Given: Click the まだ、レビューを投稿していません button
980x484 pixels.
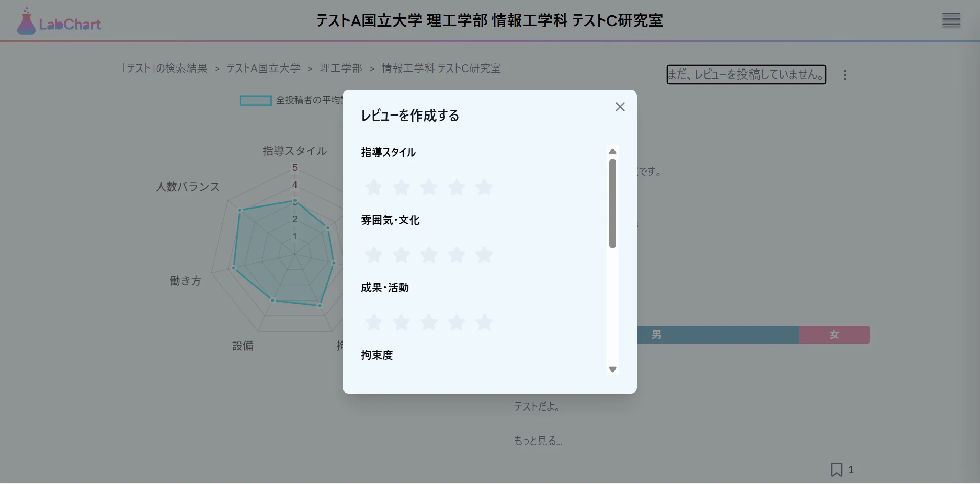Looking at the screenshot, I should 746,75.
